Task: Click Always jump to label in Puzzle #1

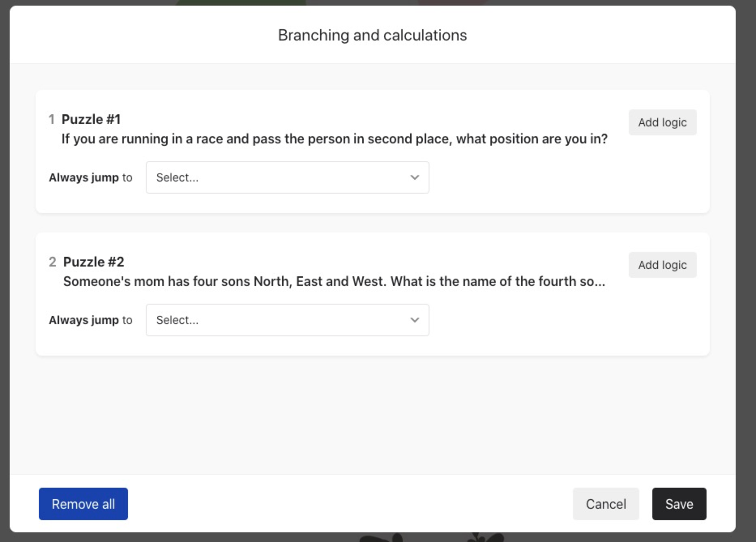Action: [91, 177]
